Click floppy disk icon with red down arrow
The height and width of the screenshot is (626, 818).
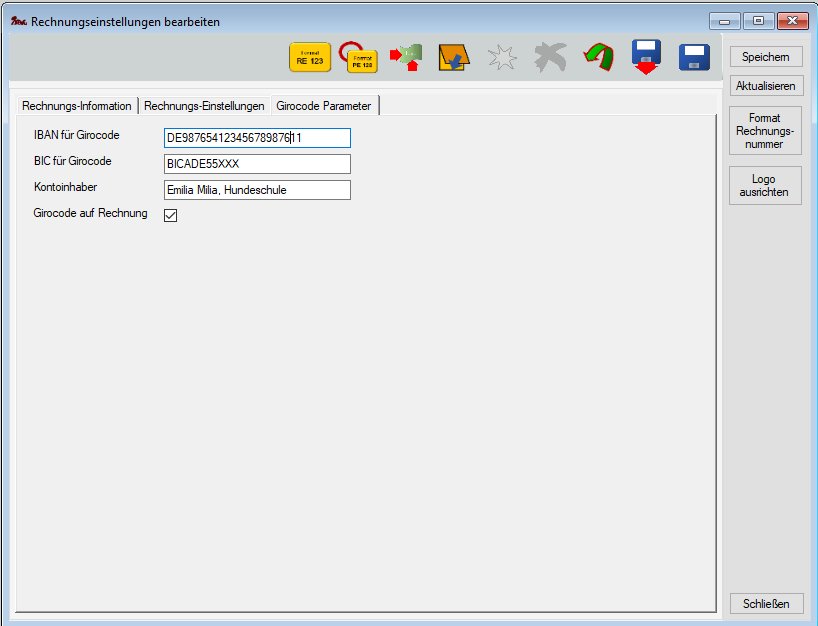click(x=646, y=58)
